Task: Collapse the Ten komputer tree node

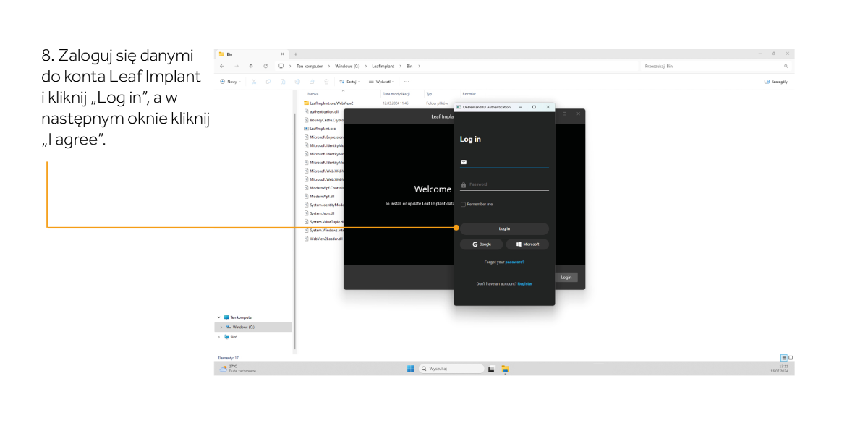Action: point(218,317)
